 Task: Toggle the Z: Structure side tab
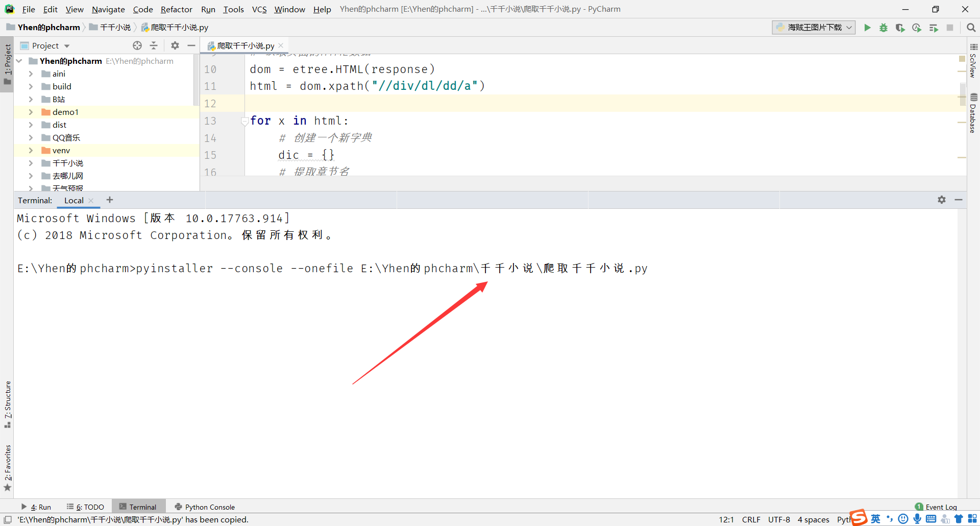[x=7, y=404]
